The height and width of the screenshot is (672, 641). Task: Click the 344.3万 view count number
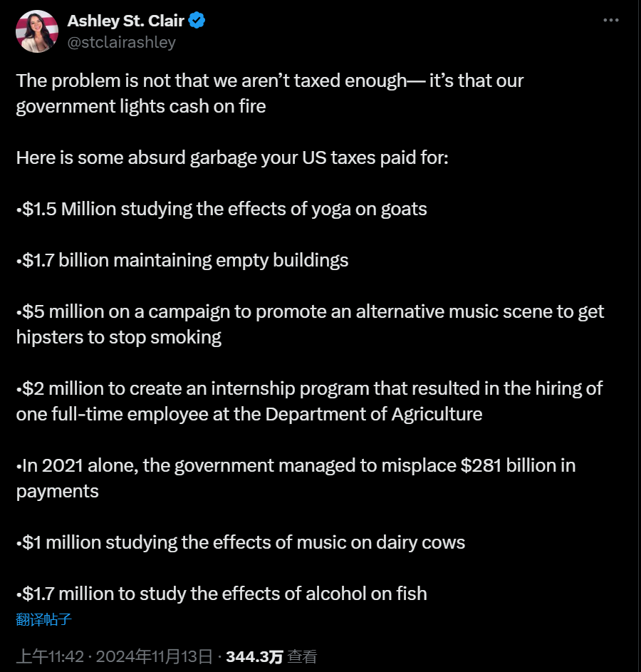click(254, 656)
